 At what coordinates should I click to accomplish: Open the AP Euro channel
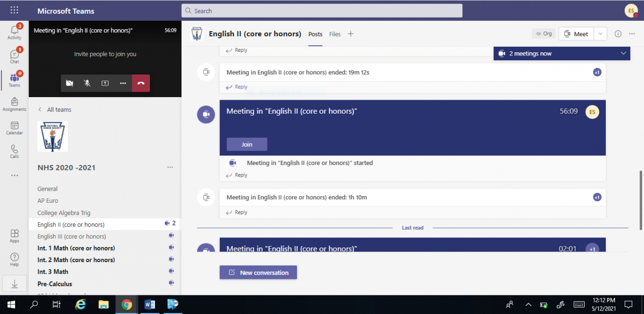coord(105,201)
